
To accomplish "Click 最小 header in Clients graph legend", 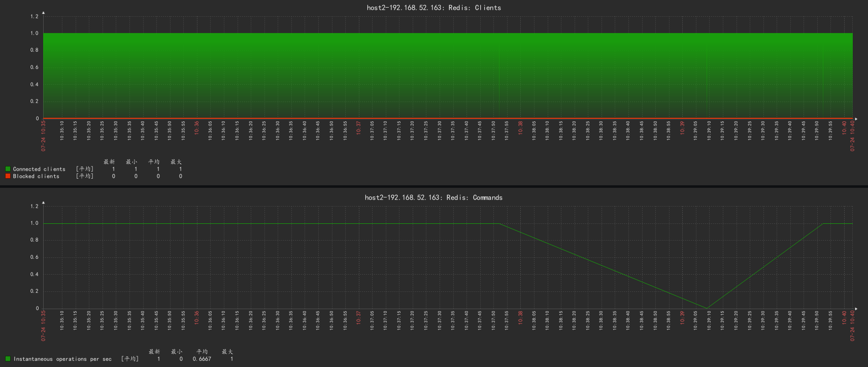I will 131,162.
